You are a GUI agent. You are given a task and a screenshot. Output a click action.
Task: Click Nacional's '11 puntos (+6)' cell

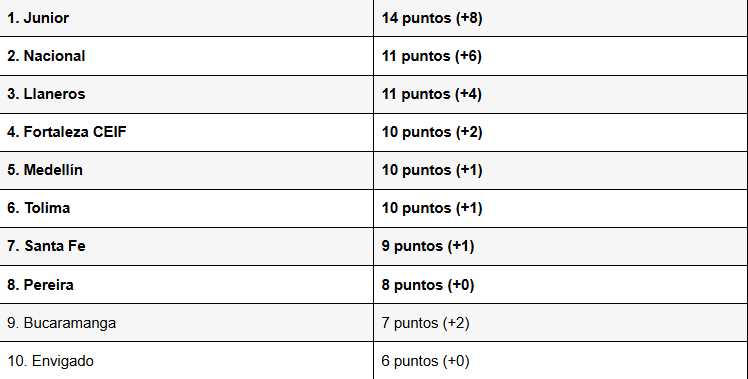(x=561, y=56)
